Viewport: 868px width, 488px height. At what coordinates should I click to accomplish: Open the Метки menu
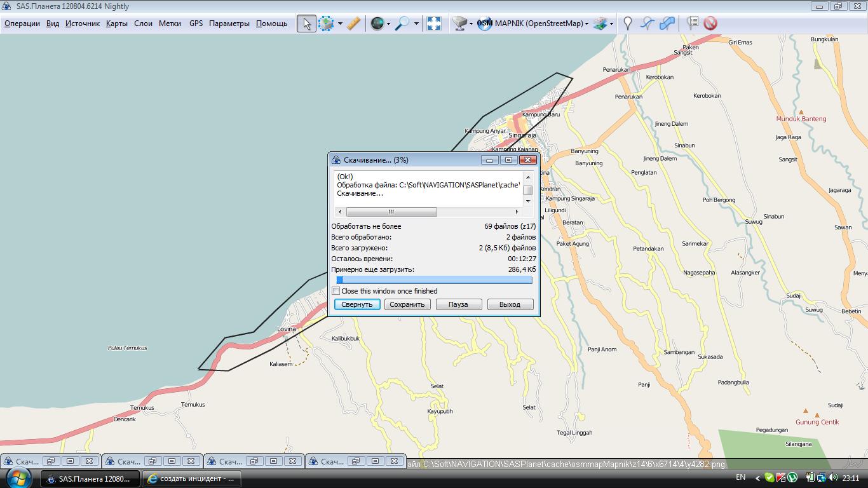click(x=170, y=24)
